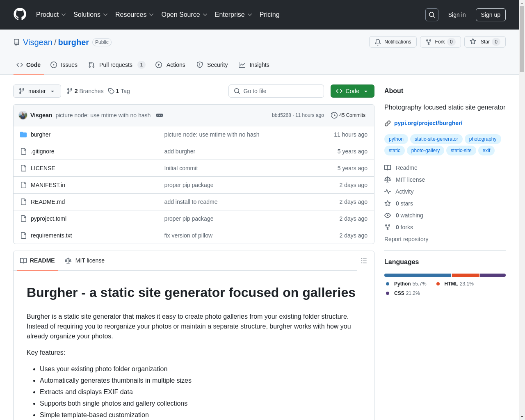Viewport: 525px width, 420px height.
Task: Click the LICENSE file icon
Action: click(x=23, y=168)
